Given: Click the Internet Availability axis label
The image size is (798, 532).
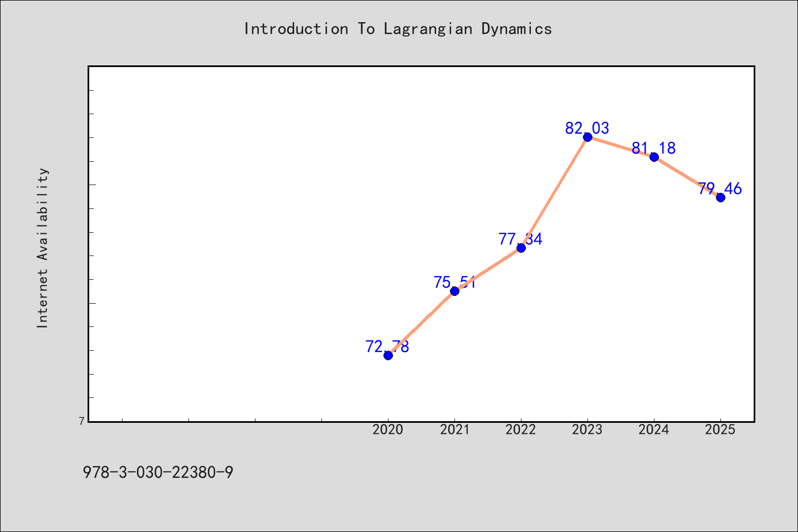Looking at the screenshot, I should (43, 248).
